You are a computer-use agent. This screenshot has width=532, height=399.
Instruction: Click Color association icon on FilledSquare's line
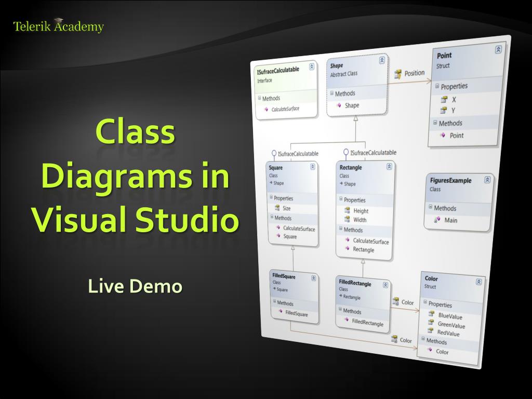[x=394, y=339]
